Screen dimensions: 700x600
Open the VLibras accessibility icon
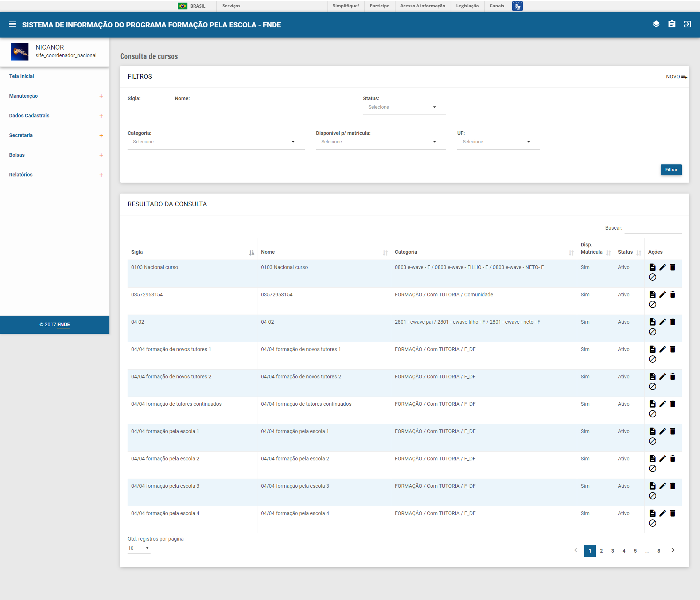(517, 6)
